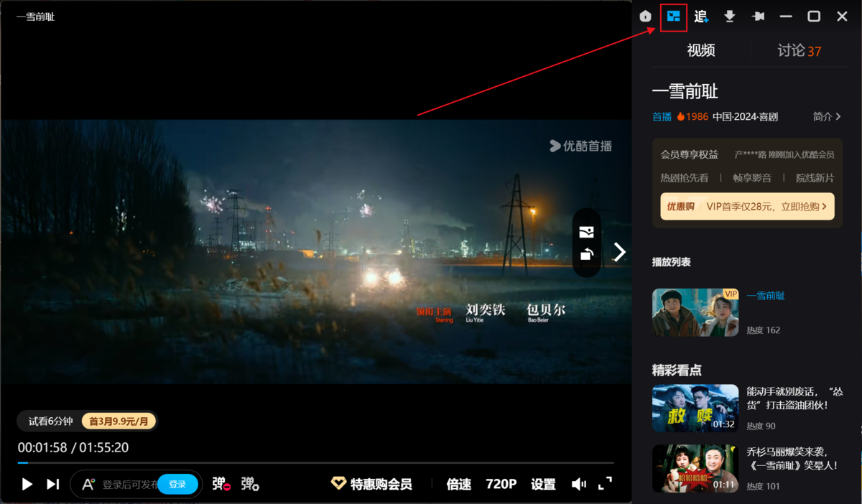Open the 720P quality selector
The image size is (862, 504).
pyautogui.click(x=501, y=484)
